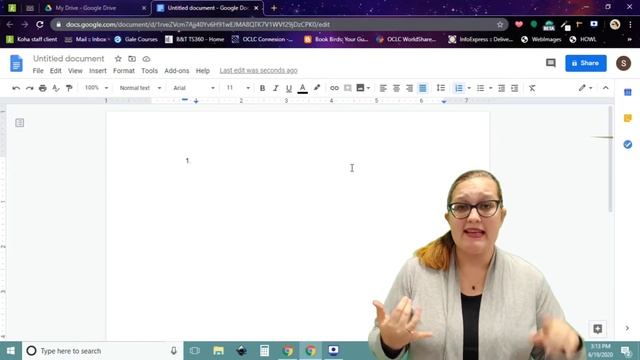Image resolution: width=640 pixels, height=360 pixels.
Task: Insert link icon in toolbar
Action: [x=334, y=88]
